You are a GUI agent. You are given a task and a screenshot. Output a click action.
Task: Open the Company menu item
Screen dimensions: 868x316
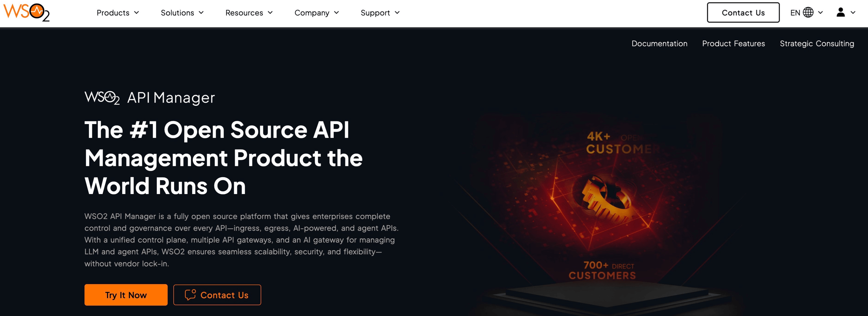[x=312, y=12]
